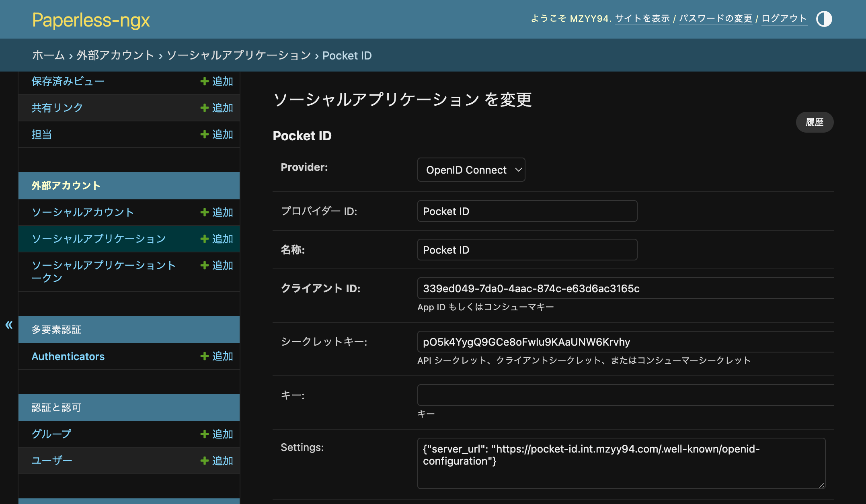The width and height of the screenshot is (866, 504).
Task: Click the add icon next to 保存済みビュー
Action: click(x=204, y=81)
